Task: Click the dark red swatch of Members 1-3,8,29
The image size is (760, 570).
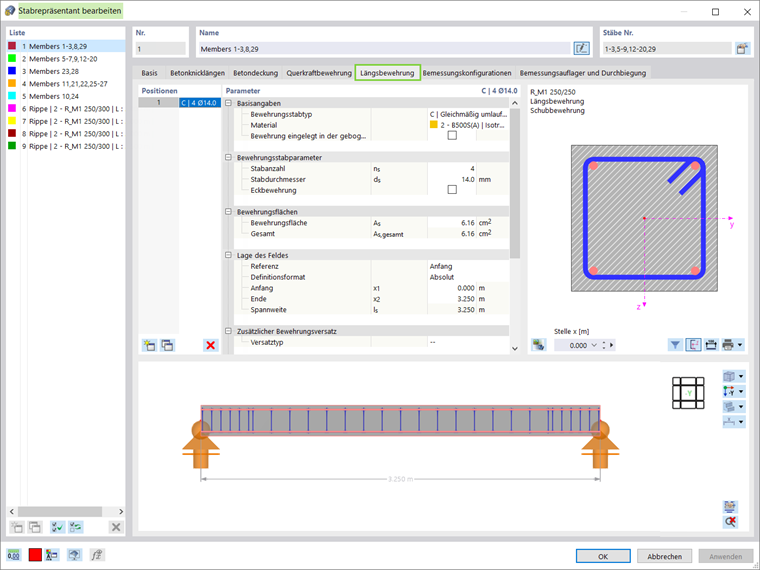Action: click(x=12, y=46)
